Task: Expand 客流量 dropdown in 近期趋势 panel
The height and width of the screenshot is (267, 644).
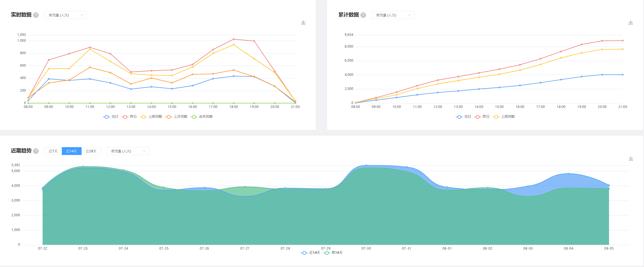Action: click(128, 151)
